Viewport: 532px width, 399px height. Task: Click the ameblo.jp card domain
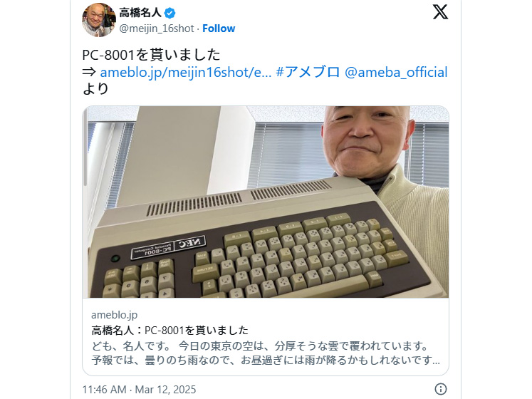(115, 315)
